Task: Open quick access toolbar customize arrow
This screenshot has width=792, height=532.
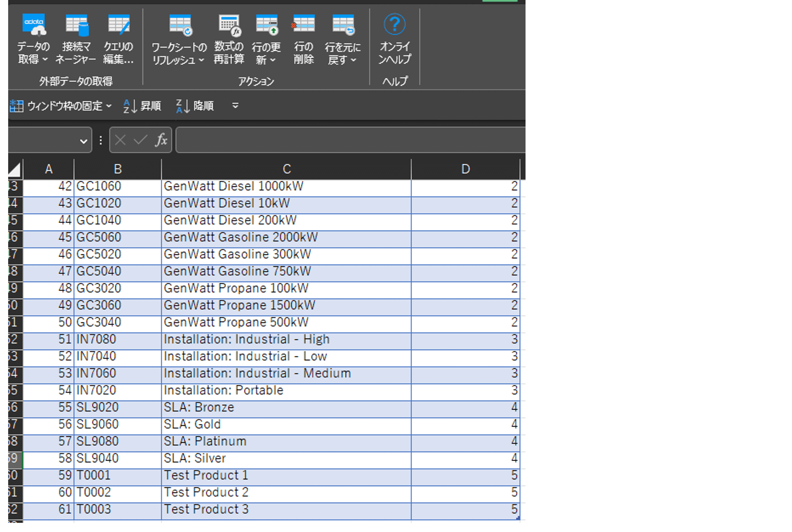Action: pyautogui.click(x=235, y=106)
